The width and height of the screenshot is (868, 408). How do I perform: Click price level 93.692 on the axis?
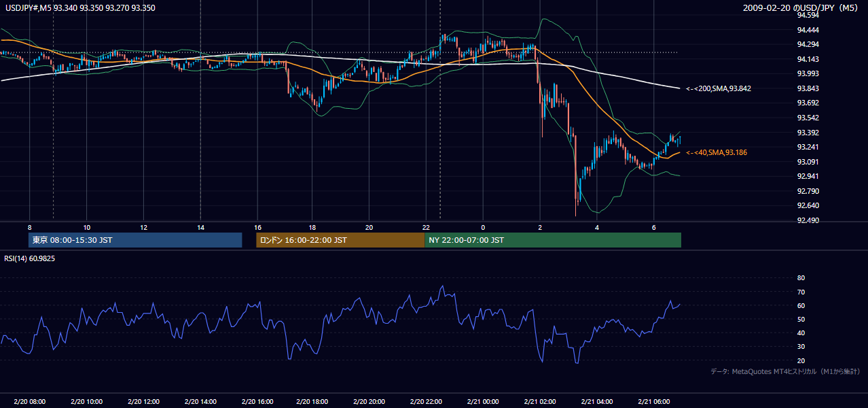pos(808,103)
